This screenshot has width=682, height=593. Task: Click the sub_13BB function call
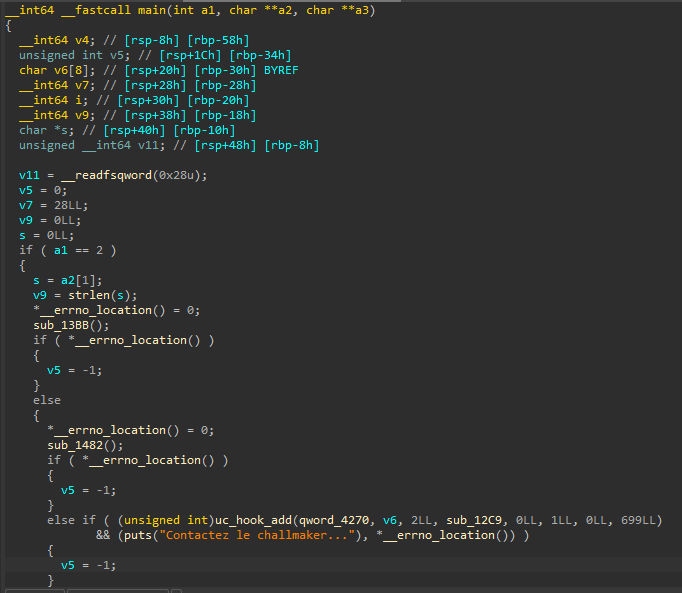(60, 325)
